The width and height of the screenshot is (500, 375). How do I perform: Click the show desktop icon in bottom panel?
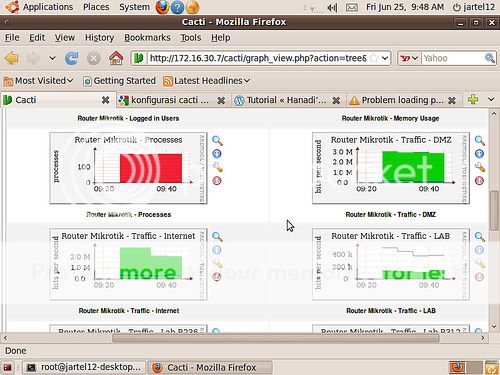[7, 367]
